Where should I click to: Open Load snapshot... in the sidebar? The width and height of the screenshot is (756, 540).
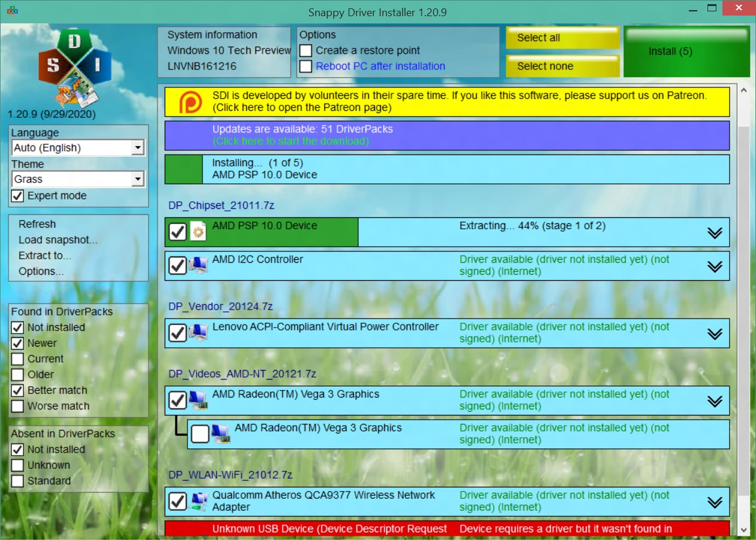[x=58, y=239]
